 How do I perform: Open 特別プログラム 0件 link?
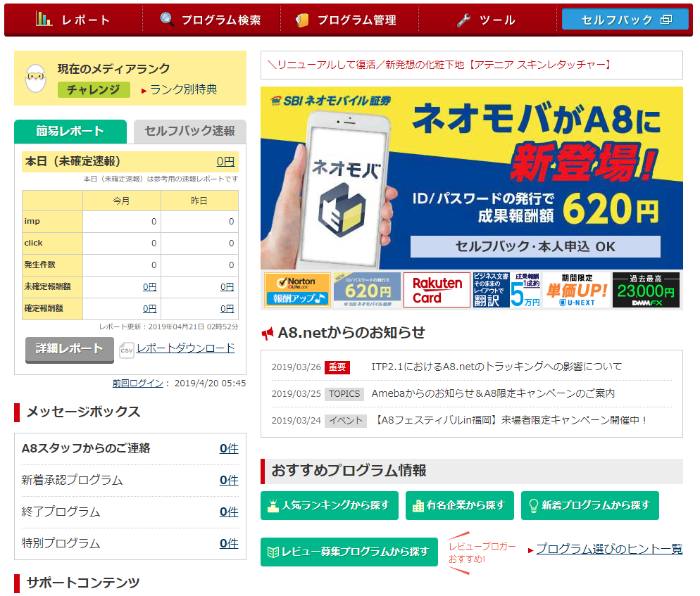click(229, 544)
